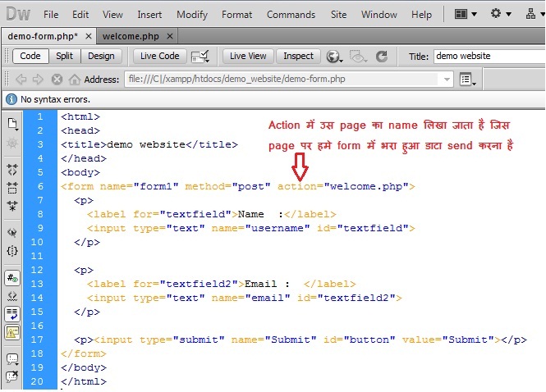
Task: Open the Help menu
Action: (x=421, y=15)
